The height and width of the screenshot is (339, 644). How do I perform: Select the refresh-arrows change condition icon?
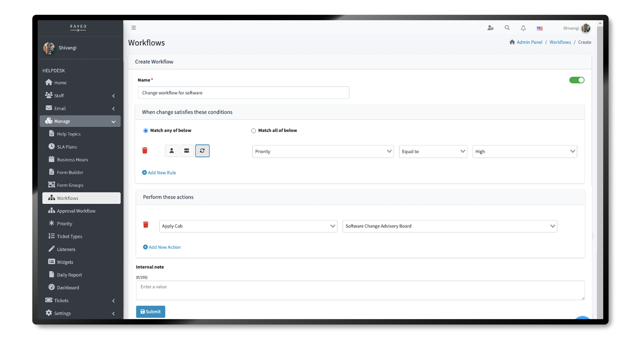(202, 151)
